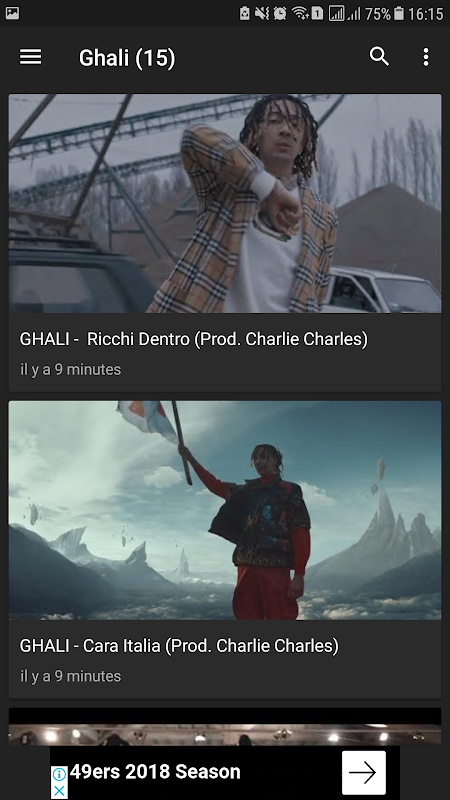
Task: Tap the search magnifier icon
Action: point(379,57)
